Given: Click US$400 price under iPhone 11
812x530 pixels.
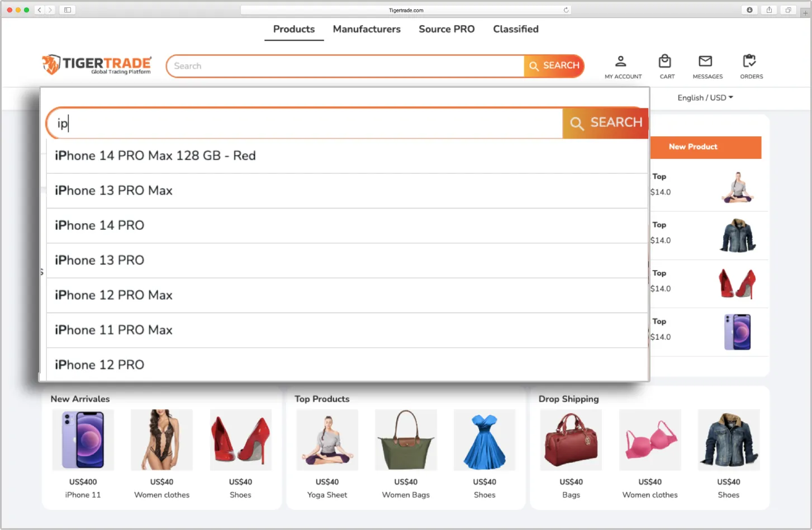Looking at the screenshot, I should point(83,482).
